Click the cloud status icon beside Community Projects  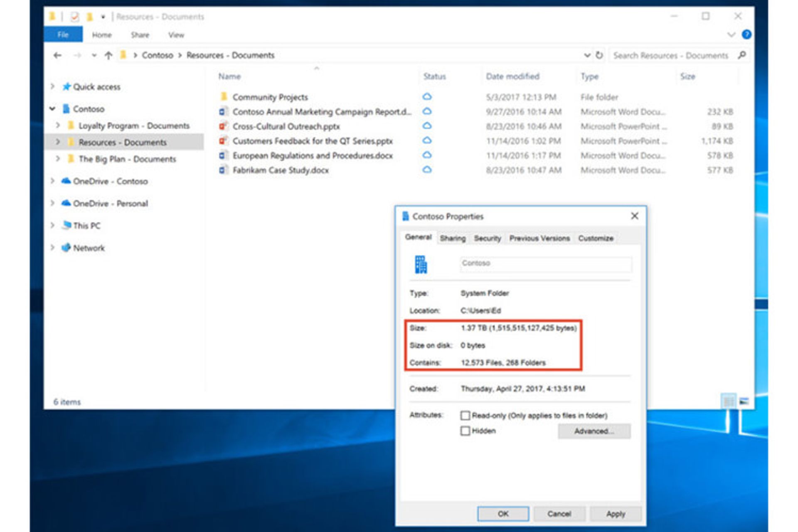point(428,96)
